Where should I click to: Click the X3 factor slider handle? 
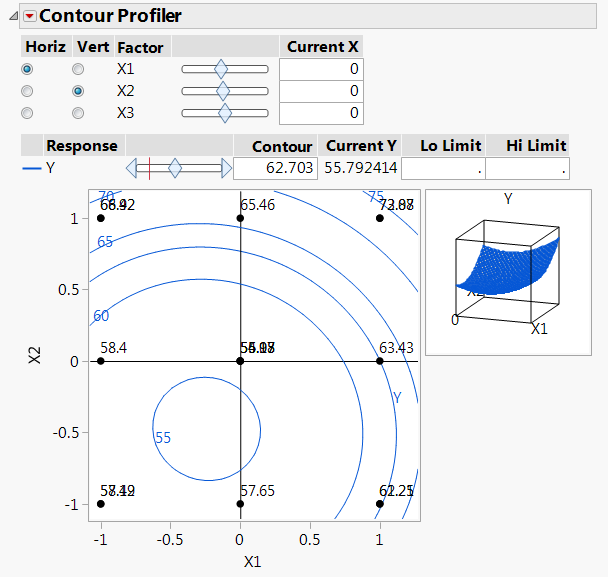coord(224,113)
